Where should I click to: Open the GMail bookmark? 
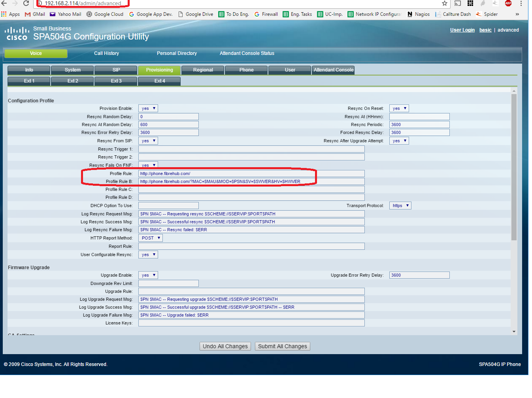coord(35,14)
